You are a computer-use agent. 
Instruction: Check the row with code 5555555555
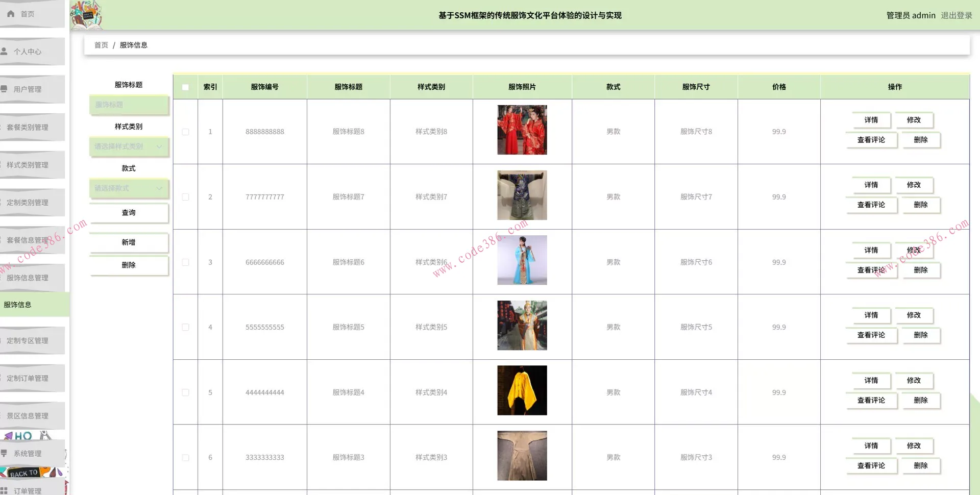click(x=185, y=327)
